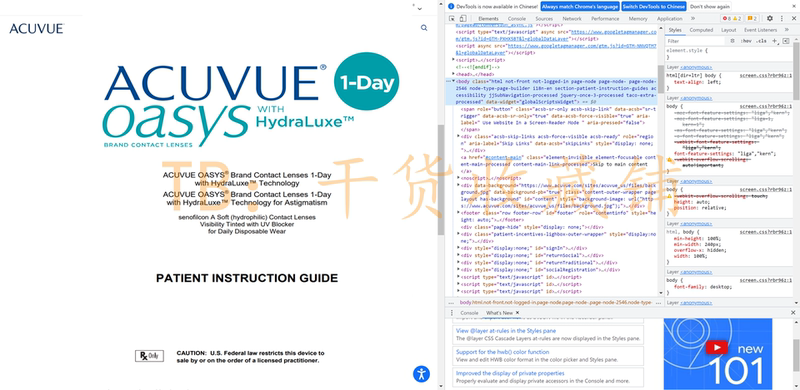Open the Memory tab
This screenshot has width=800, height=390.
coord(638,19)
